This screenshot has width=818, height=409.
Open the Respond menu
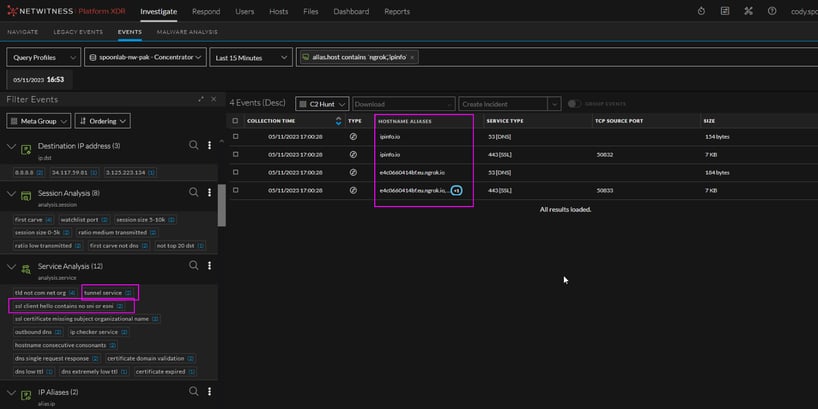click(x=206, y=11)
